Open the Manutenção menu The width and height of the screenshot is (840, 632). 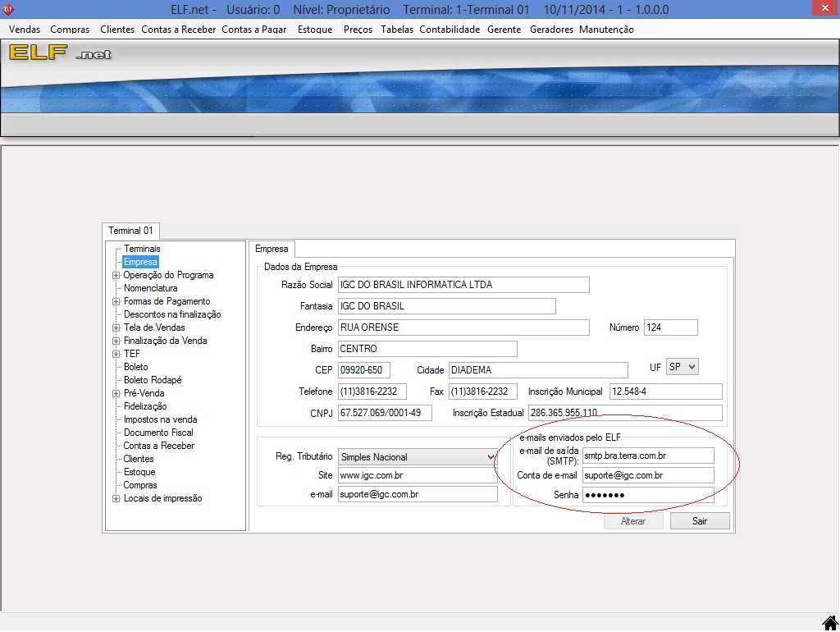pyautogui.click(x=606, y=30)
